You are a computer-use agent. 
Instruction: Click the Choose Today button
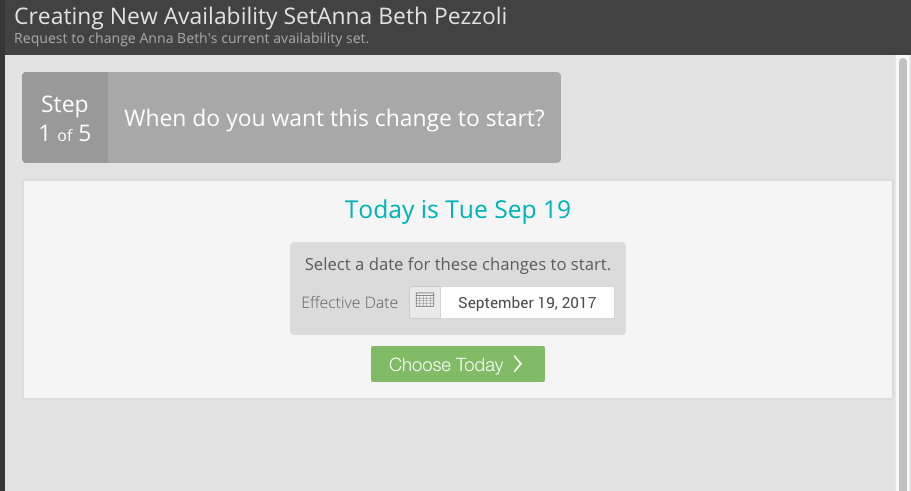458,364
